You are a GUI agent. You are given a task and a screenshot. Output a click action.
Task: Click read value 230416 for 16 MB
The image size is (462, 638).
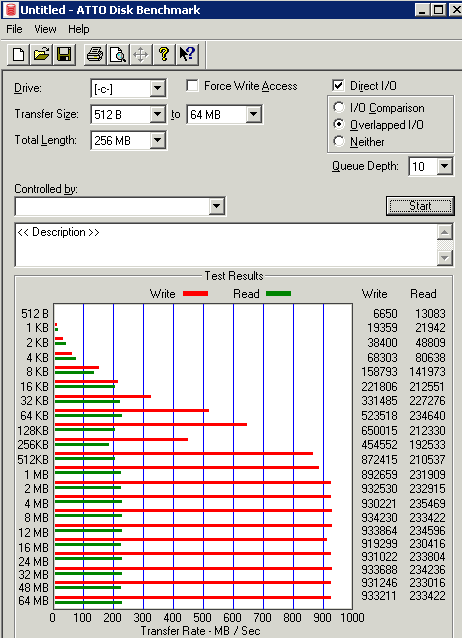tap(427, 544)
